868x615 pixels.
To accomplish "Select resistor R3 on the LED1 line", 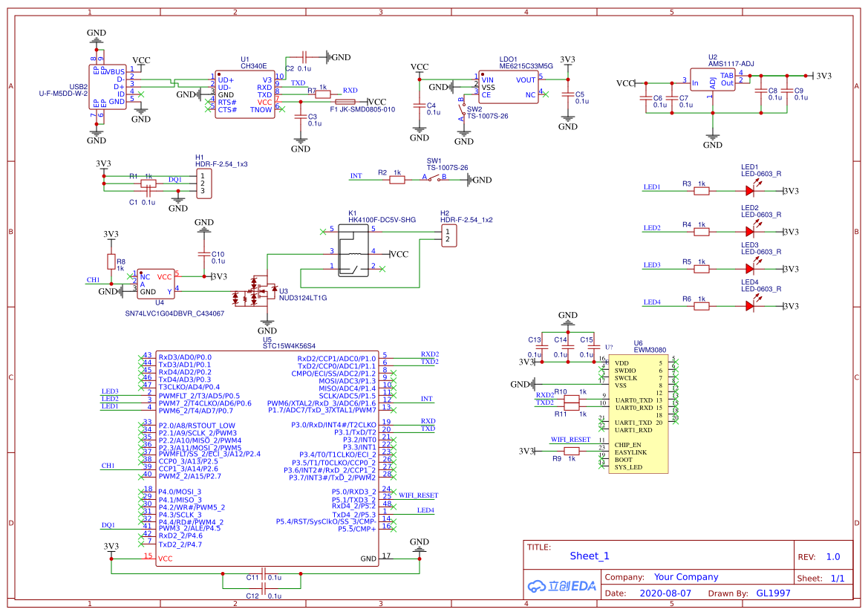I will coord(702,191).
